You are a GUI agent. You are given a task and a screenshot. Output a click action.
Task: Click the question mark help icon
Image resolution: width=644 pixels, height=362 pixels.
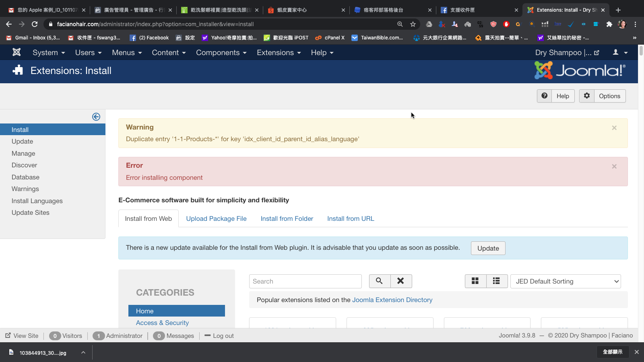[x=544, y=96]
